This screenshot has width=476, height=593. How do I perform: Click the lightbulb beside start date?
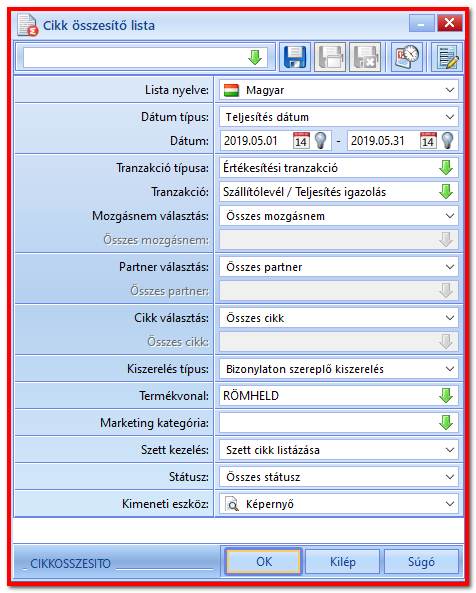tap(320, 141)
